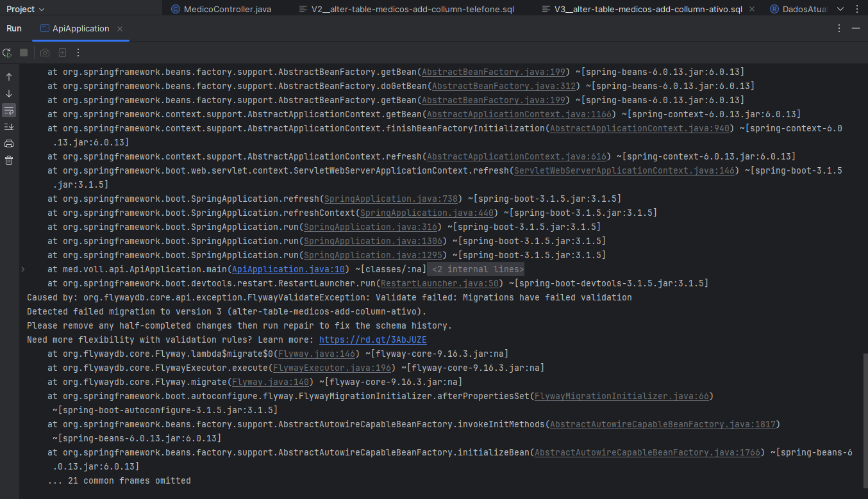Open the AbstractAutowireCapableBeanFactory.java:1766 link

coord(647,453)
